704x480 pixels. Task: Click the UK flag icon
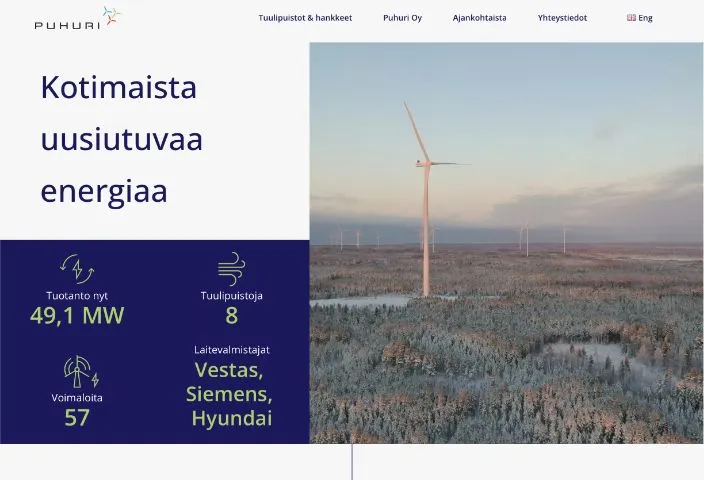[x=631, y=18]
